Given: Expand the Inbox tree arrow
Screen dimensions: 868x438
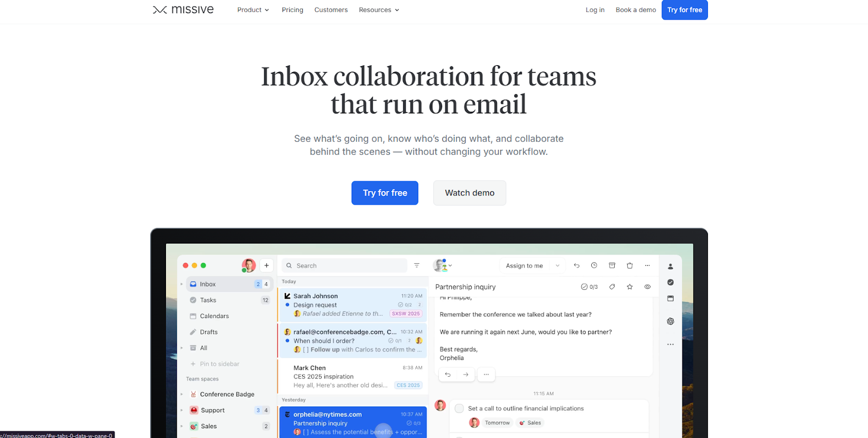Looking at the screenshot, I should click(182, 284).
